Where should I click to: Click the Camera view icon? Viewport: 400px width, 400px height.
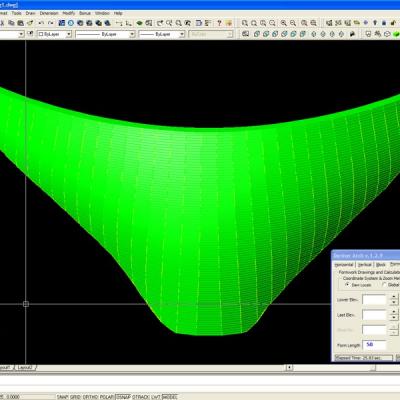coord(352,34)
